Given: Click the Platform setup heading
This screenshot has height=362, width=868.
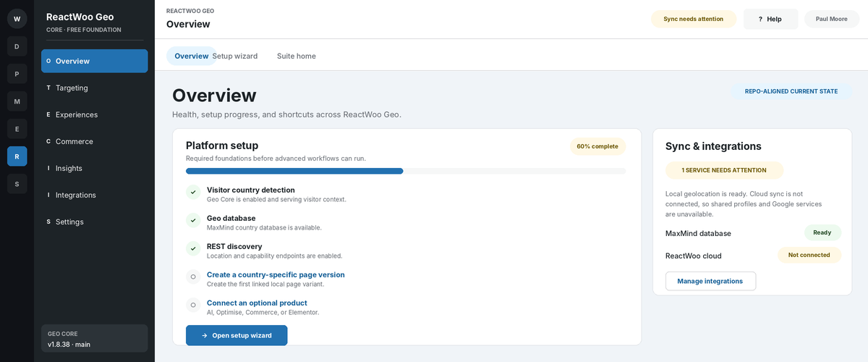Looking at the screenshot, I should point(222,146).
